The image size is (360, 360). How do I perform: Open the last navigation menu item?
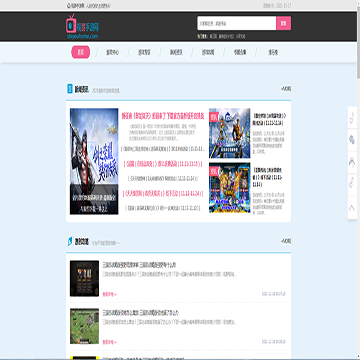point(273,52)
